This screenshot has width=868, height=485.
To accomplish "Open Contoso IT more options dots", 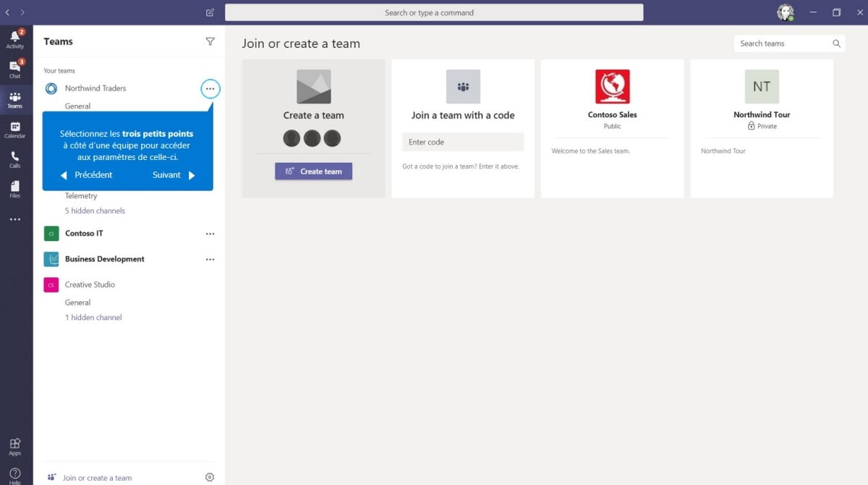I will click(210, 234).
